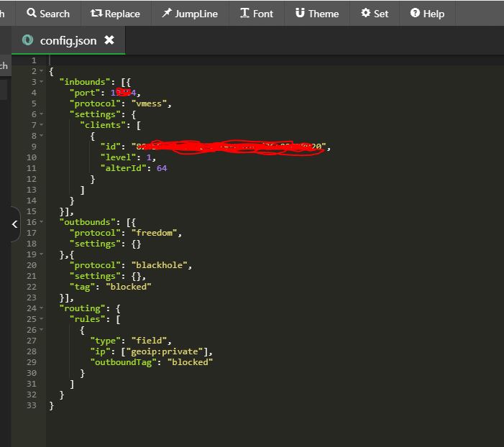Fold the client object at line 8
This screenshot has height=447, width=504.
click(42, 136)
